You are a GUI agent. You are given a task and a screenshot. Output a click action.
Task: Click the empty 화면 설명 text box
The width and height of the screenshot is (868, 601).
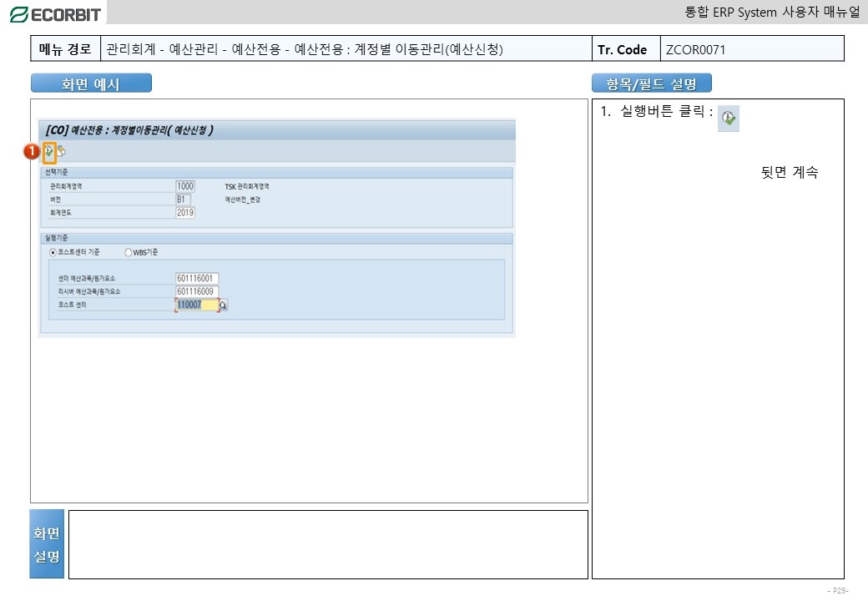327,544
